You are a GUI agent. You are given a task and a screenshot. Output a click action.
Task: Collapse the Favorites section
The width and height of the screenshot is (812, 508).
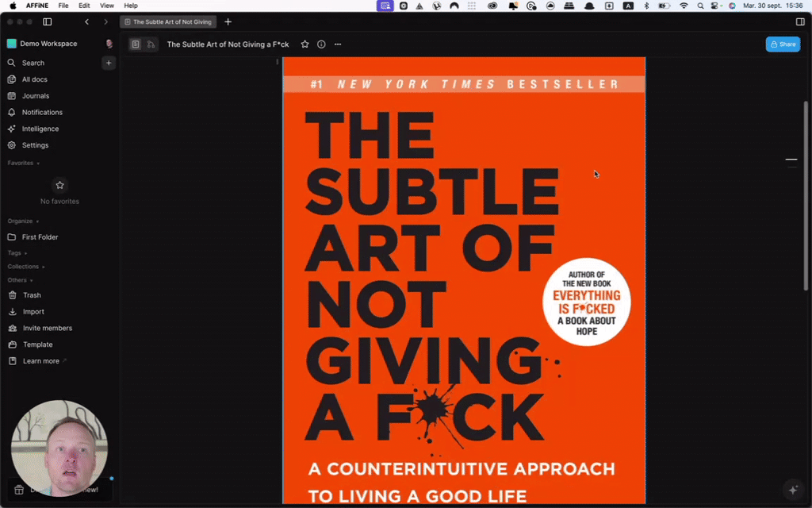point(24,164)
